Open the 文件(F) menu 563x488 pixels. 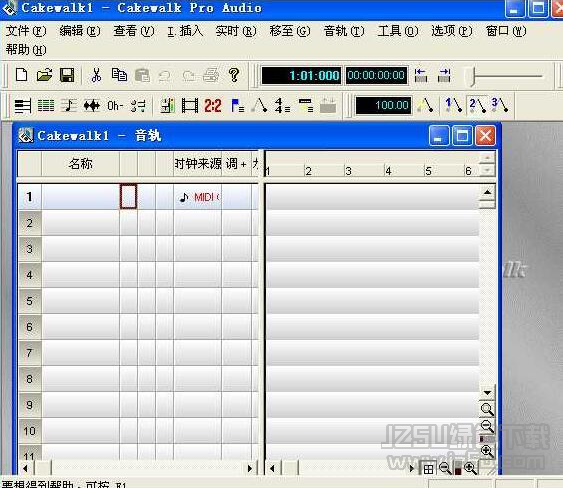[x=26, y=31]
